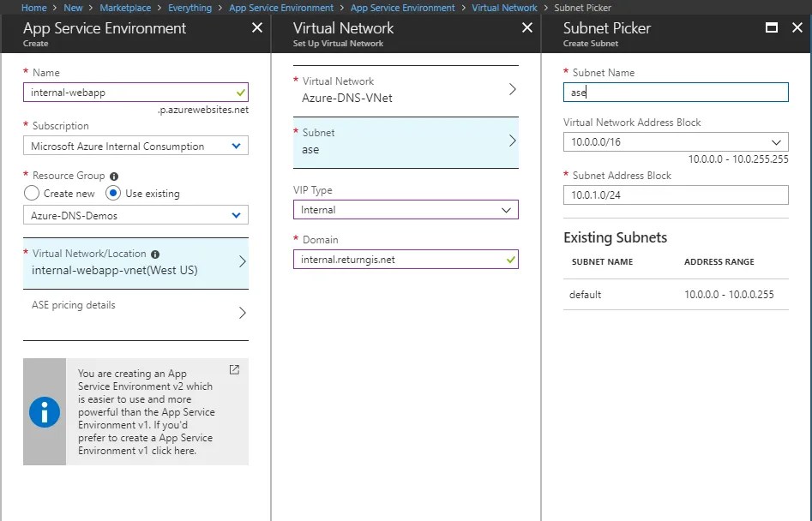Click the 10.0.0.0 - 10.0.255.255 range text
Viewport: 812px width, 521px height.
[738, 159]
